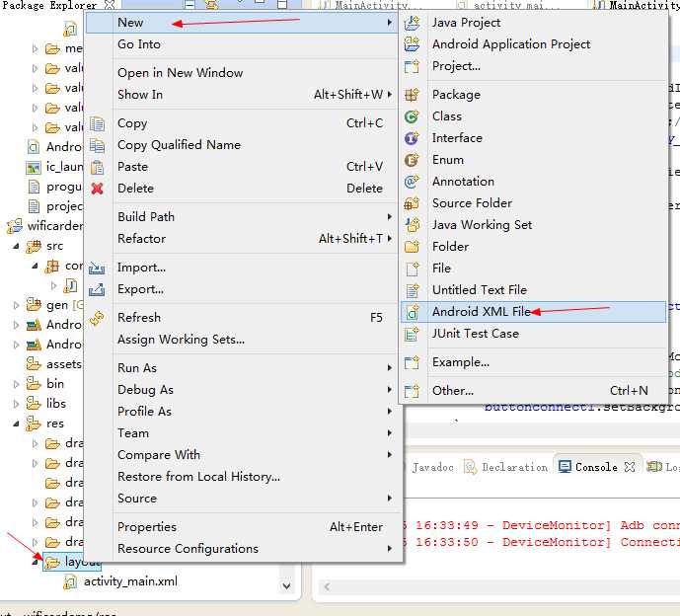Expand the Resource Configurations submenu arrow
This screenshot has width=680, height=616.
(x=390, y=548)
